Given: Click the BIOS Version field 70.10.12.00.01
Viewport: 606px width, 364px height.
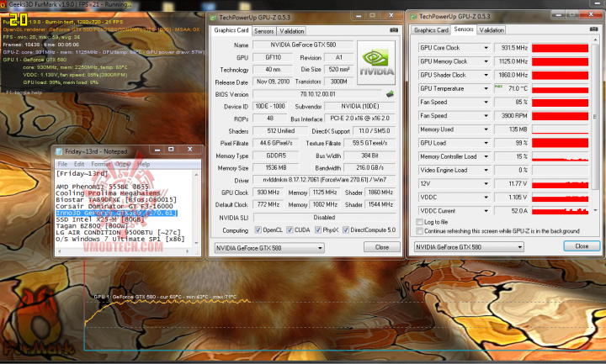Looking at the screenshot, I should (317, 94).
